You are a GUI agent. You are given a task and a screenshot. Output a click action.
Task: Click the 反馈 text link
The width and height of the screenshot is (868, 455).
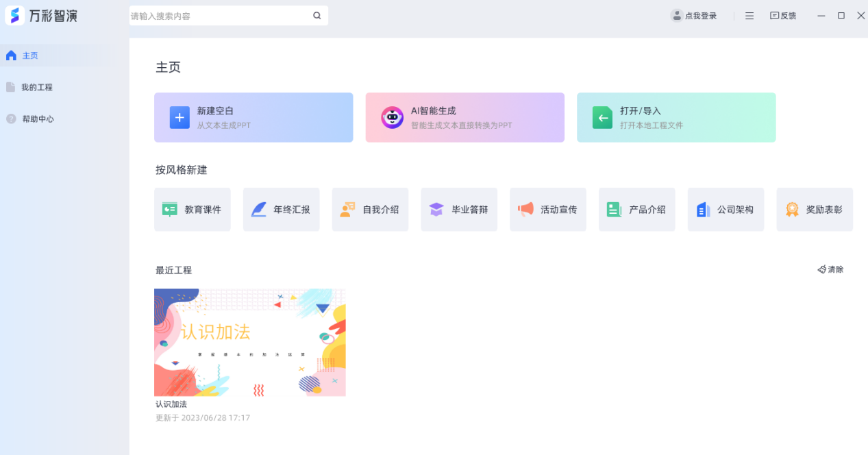point(789,16)
